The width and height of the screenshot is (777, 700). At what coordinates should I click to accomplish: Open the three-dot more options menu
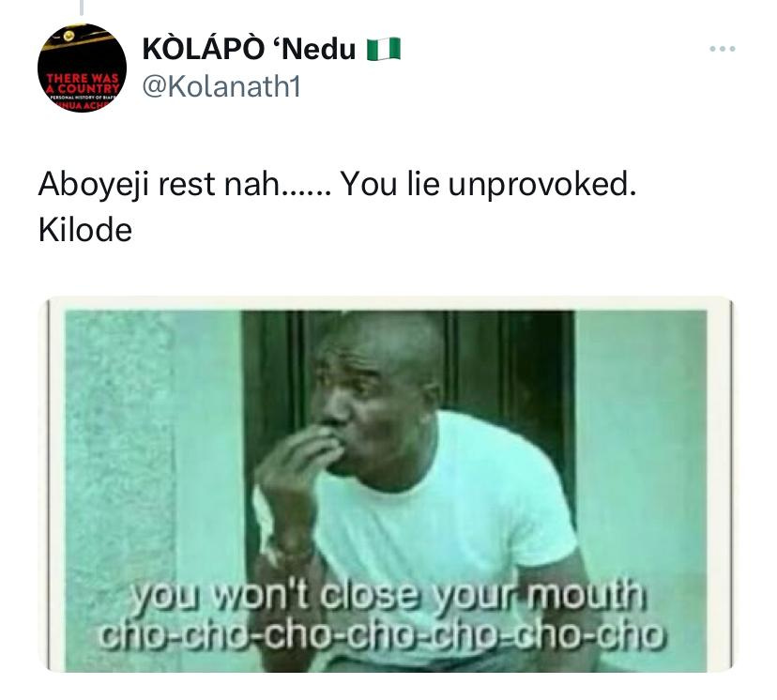722,49
